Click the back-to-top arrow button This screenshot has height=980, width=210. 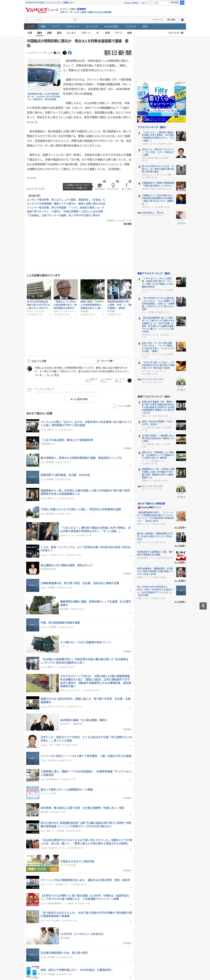203,606
